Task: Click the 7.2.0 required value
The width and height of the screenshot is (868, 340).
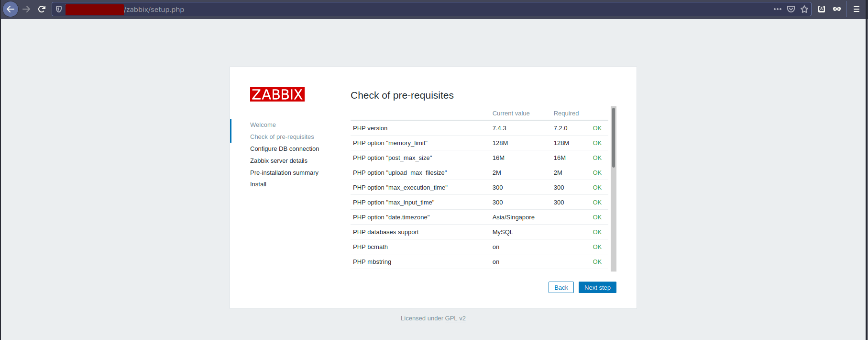Action: click(560, 128)
